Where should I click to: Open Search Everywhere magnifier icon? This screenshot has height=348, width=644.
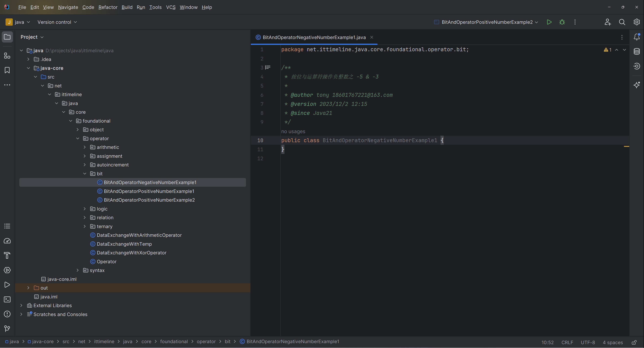(x=622, y=22)
